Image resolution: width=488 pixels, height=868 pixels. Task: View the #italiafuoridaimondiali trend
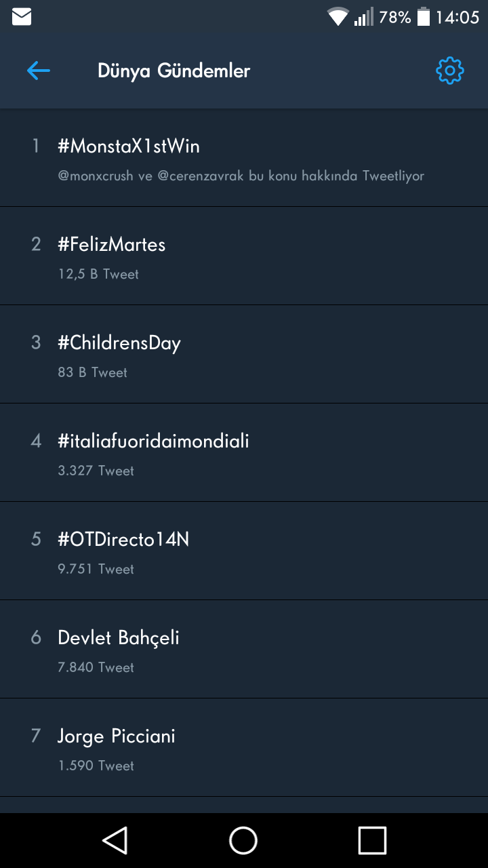154,441
